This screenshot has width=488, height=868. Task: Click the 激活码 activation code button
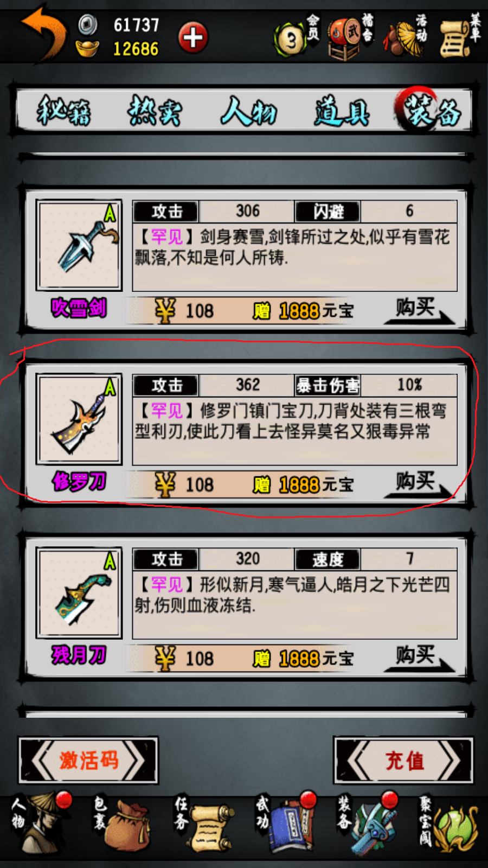click(88, 760)
